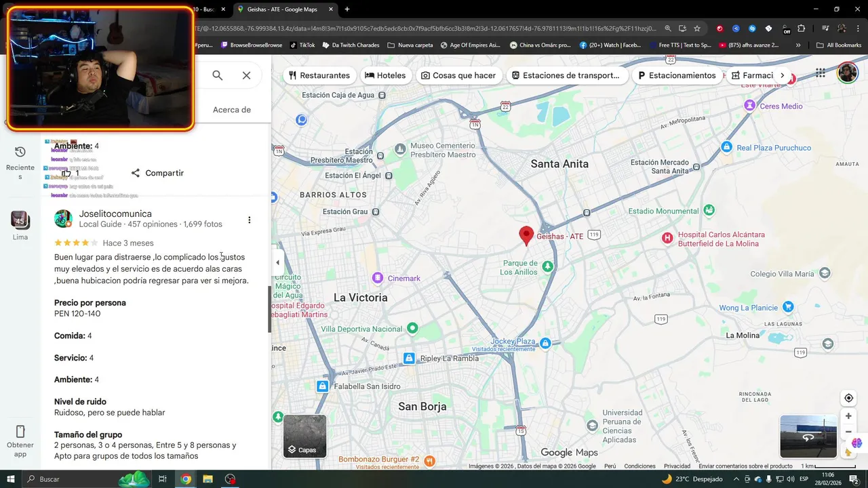
Task: Open Recientes in the Maps sidebar
Action: 20,162
